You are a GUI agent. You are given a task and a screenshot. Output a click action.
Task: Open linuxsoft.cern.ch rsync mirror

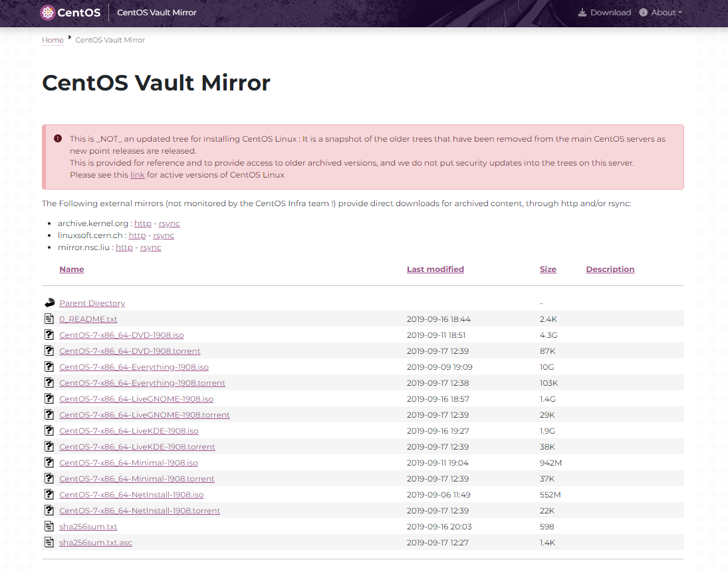164,235
